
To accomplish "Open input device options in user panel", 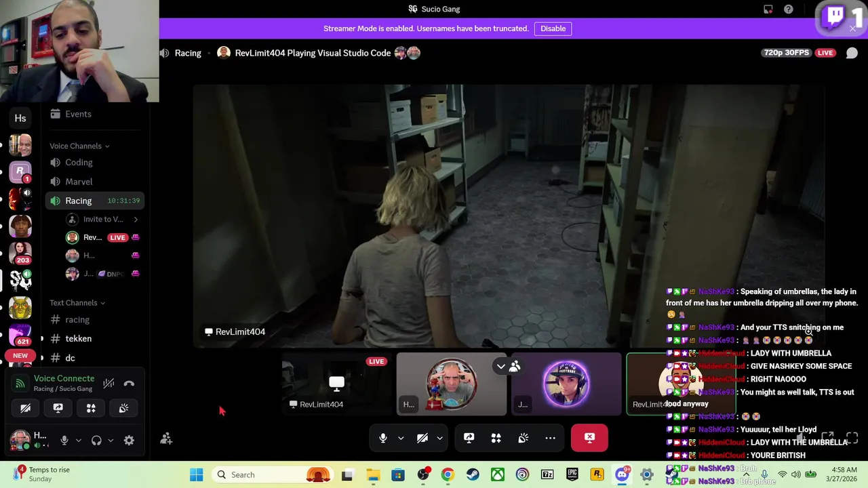I will 79,441.
